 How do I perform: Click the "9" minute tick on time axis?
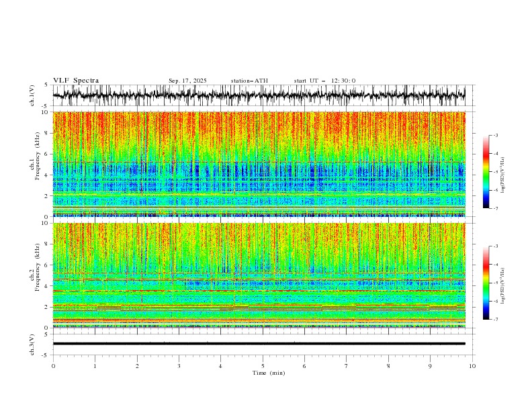430,366
